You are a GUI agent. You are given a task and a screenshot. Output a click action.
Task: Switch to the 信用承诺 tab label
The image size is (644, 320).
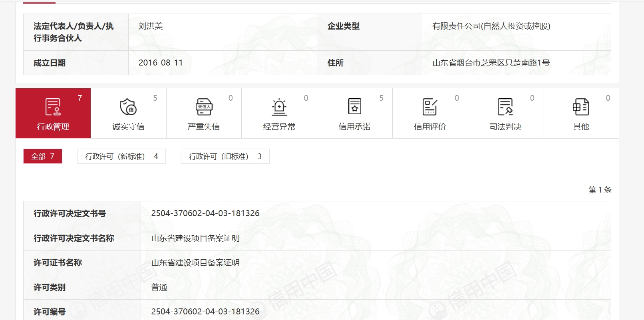tap(355, 127)
